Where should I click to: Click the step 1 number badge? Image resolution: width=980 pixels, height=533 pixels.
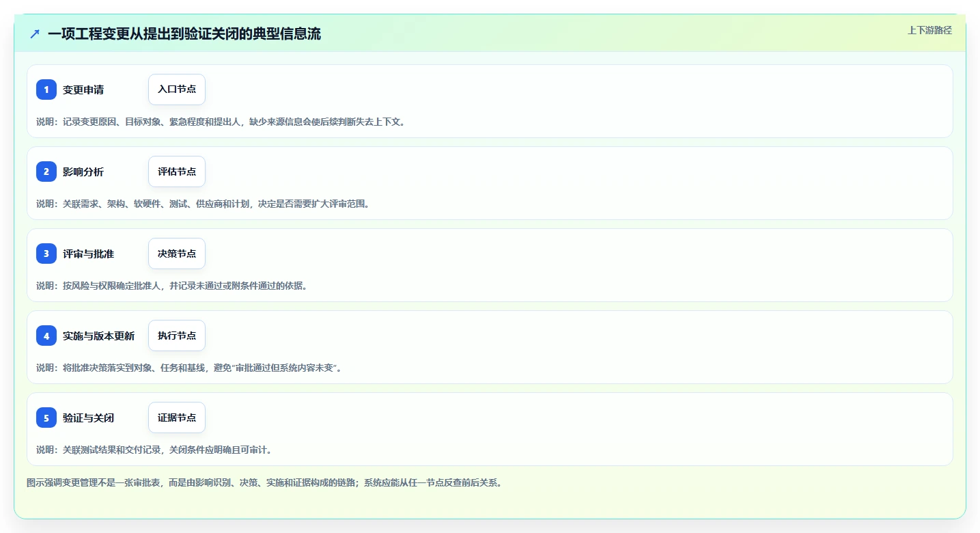[x=46, y=90]
